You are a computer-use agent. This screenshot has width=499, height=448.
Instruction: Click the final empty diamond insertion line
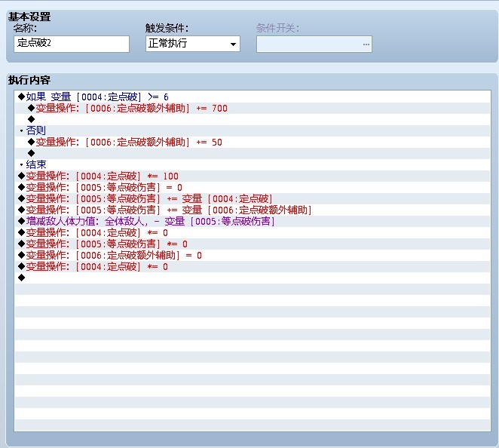252,278
